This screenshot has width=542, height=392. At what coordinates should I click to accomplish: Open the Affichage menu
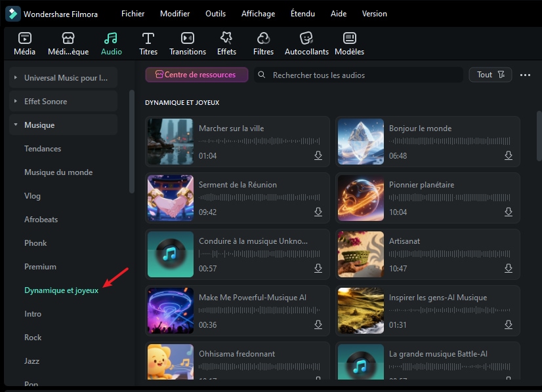(x=258, y=14)
